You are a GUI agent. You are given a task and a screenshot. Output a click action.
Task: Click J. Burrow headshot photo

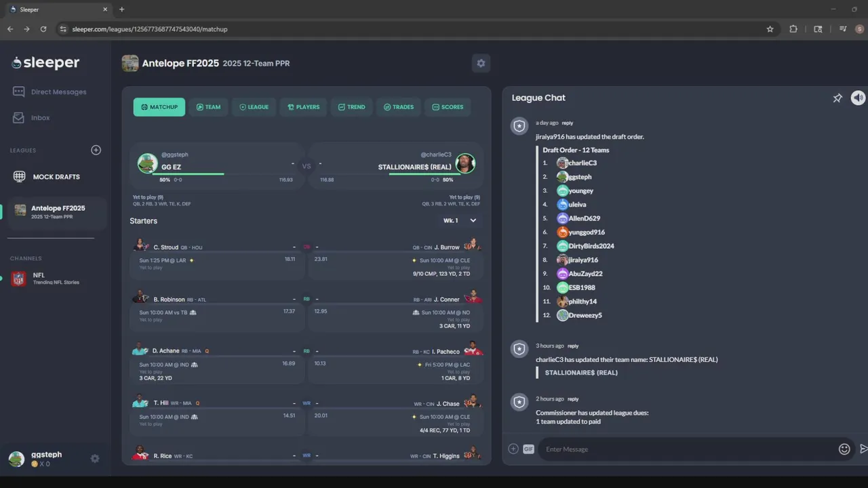473,245
